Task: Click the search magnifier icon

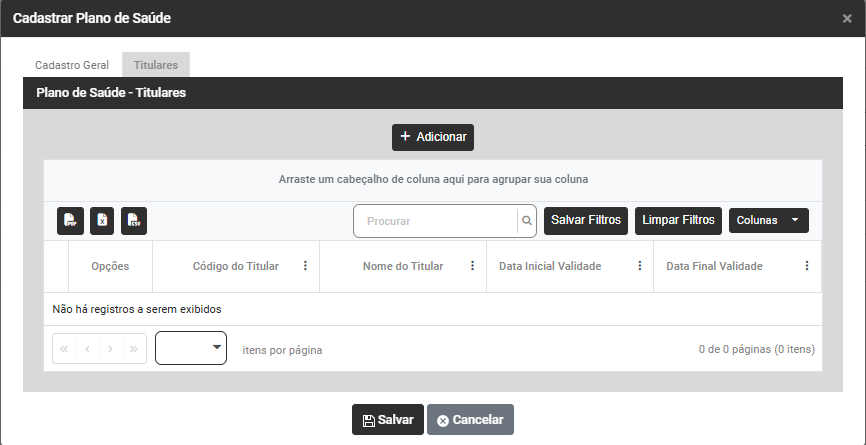Action: pyautogui.click(x=527, y=221)
